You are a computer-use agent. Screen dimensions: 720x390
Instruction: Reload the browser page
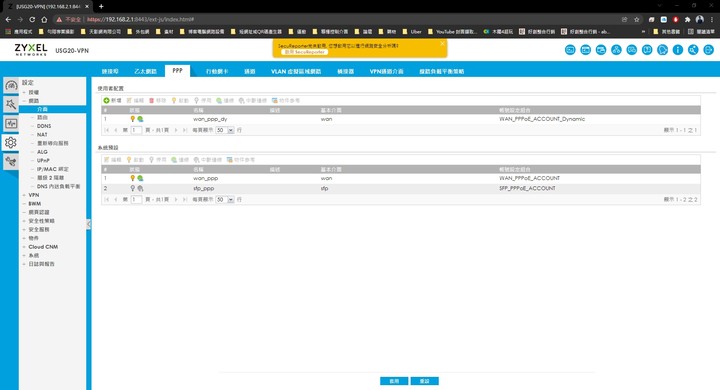tap(32, 19)
